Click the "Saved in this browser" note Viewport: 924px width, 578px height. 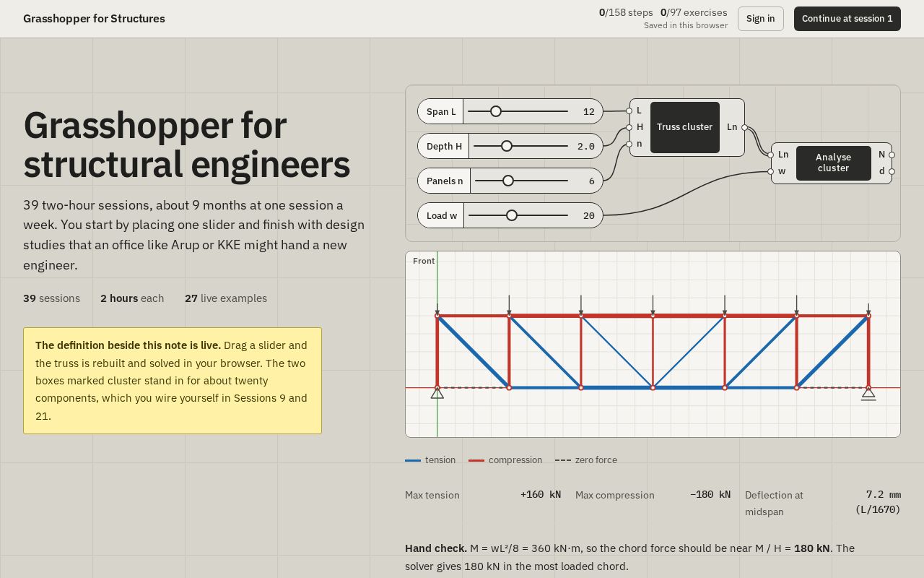pos(686,25)
